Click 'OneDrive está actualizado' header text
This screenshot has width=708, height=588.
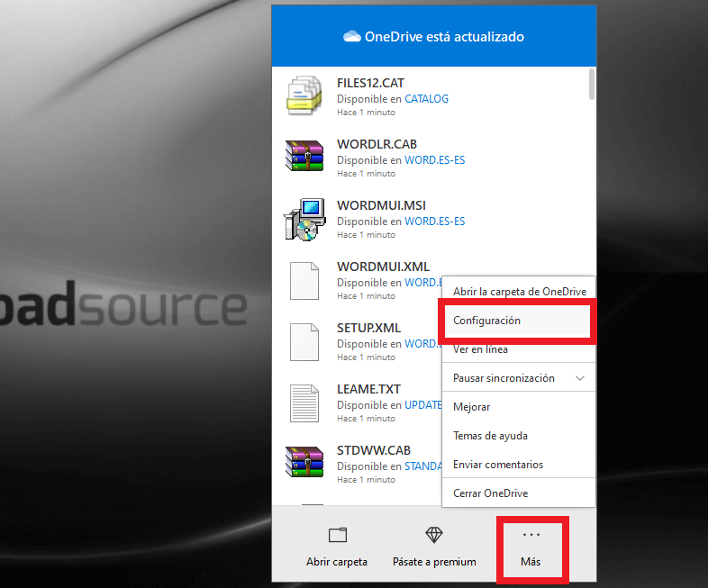444,37
